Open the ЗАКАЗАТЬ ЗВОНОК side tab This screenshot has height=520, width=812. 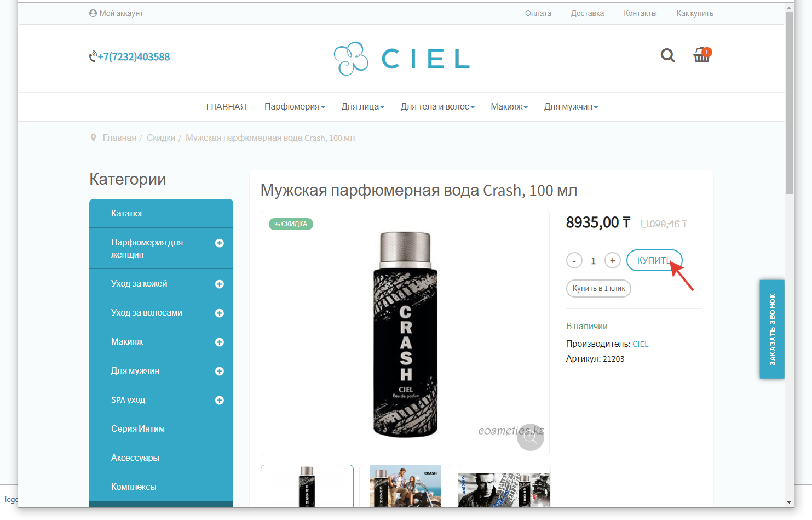tap(772, 329)
